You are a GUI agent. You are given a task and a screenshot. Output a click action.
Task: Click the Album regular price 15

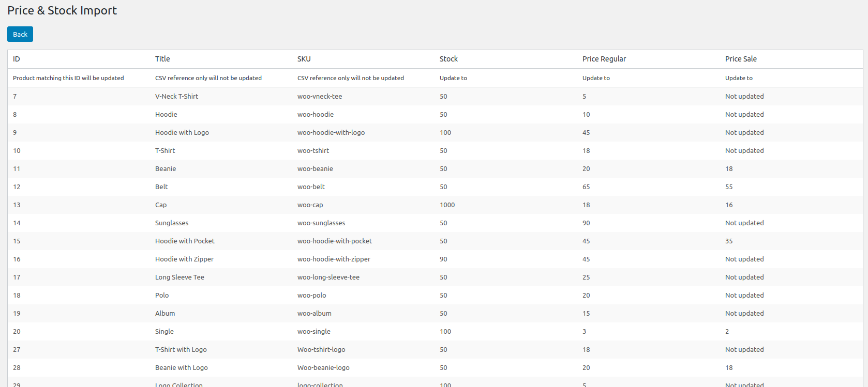(x=586, y=313)
